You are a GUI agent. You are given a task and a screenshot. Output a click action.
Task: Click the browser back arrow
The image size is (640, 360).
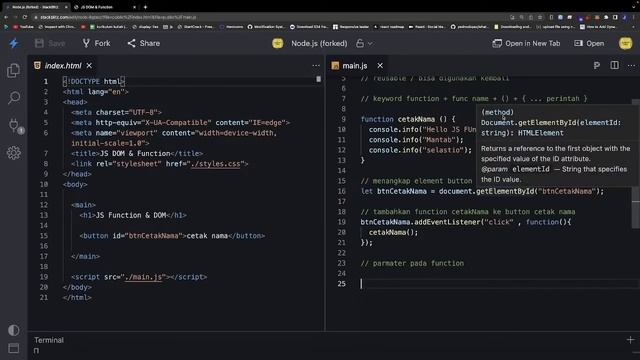pos(6,17)
